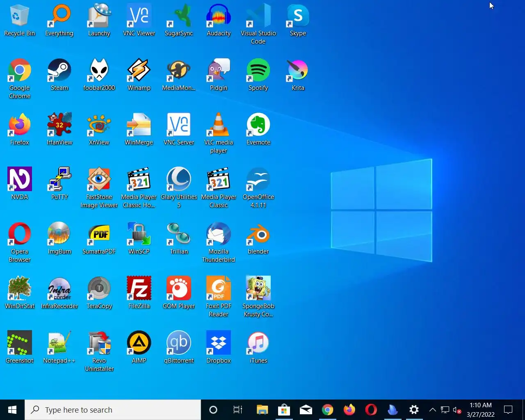Open the Windows Start menu

tap(12, 410)
